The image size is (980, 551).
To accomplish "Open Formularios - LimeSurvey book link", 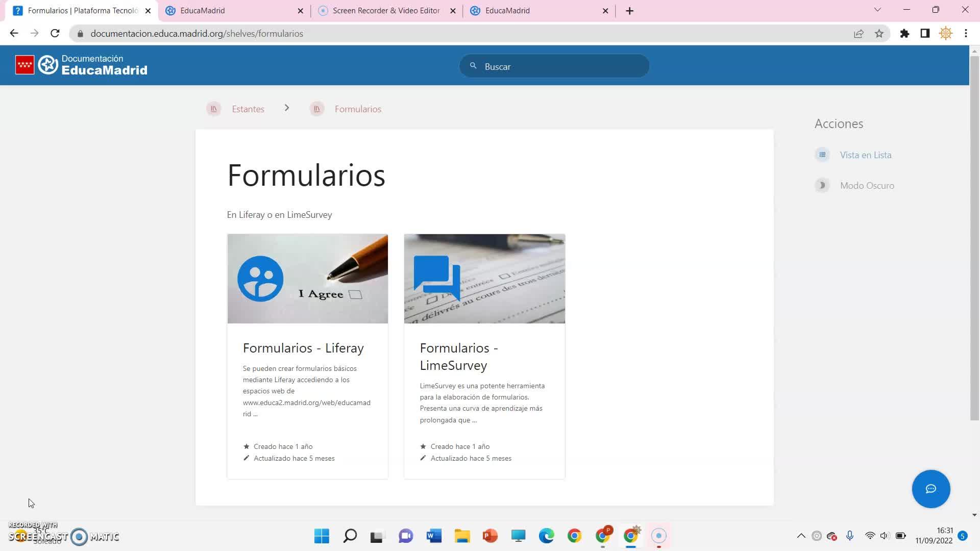I will pos(458,356).
